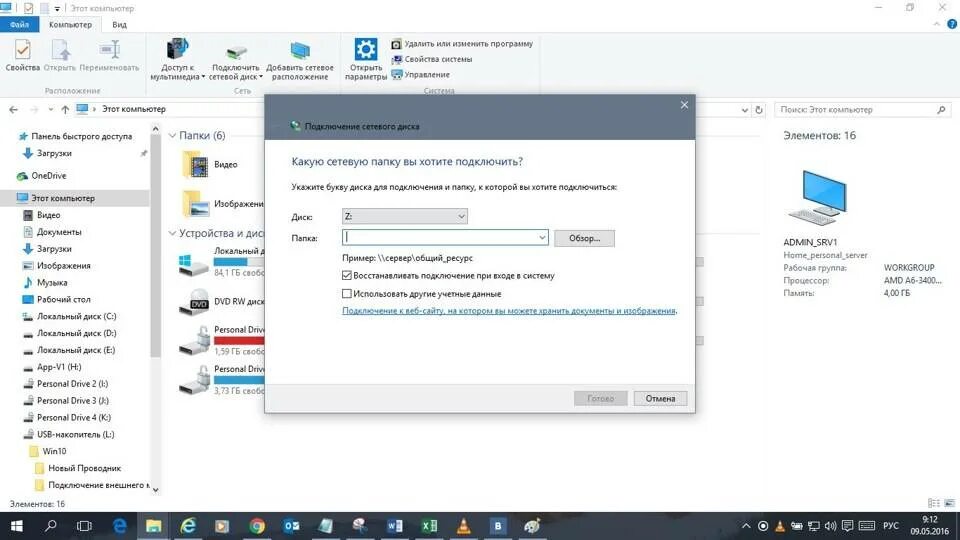The width and height of the screenshot is (960, 540).
Task: Click the RUS language indicator
Action: click(x=891, y=526)
